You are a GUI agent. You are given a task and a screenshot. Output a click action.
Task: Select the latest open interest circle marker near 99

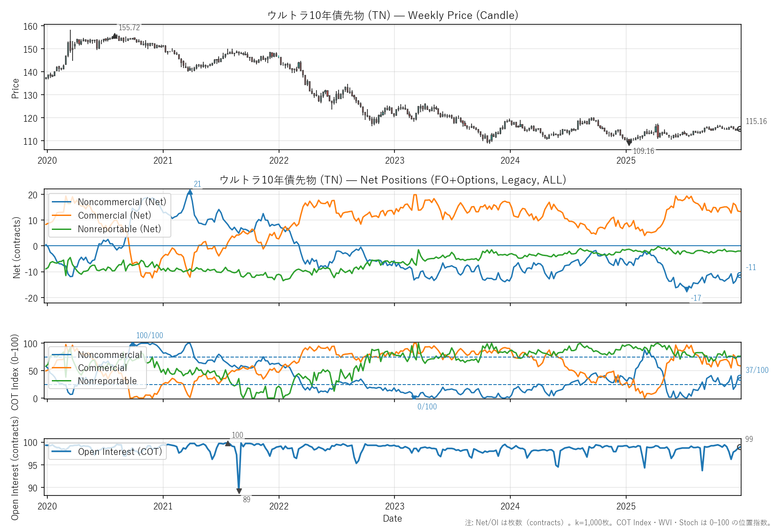click(739, 447)
